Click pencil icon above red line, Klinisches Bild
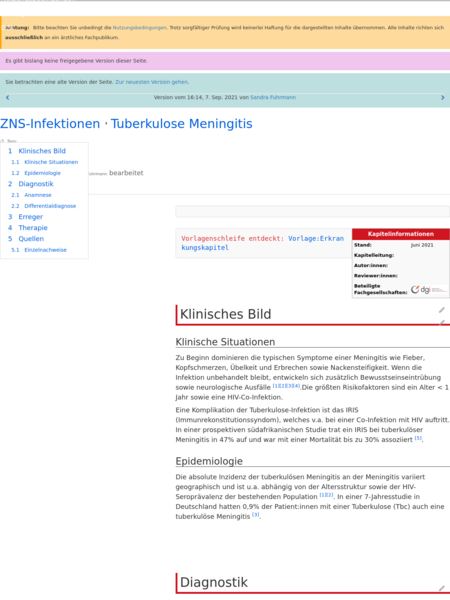Image resolution: width=450 pixels, height=600 pixels. [x=442, y=310]
